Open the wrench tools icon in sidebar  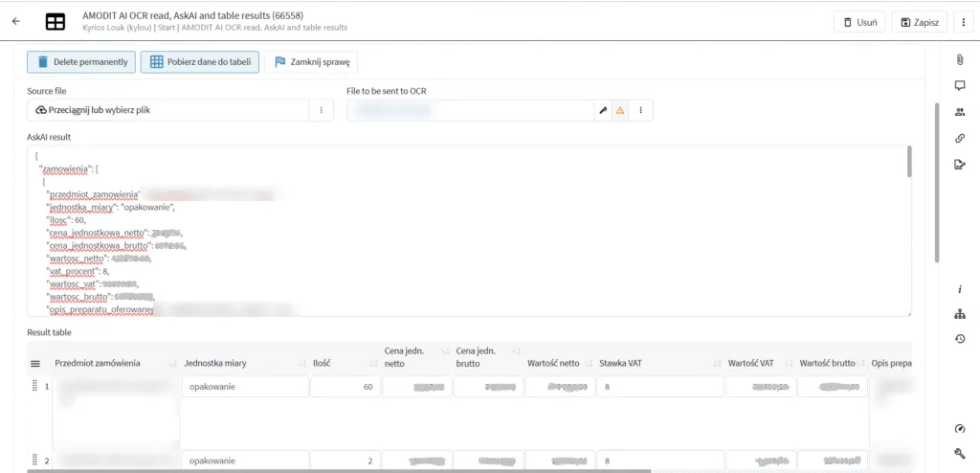(x=960, y=453)
